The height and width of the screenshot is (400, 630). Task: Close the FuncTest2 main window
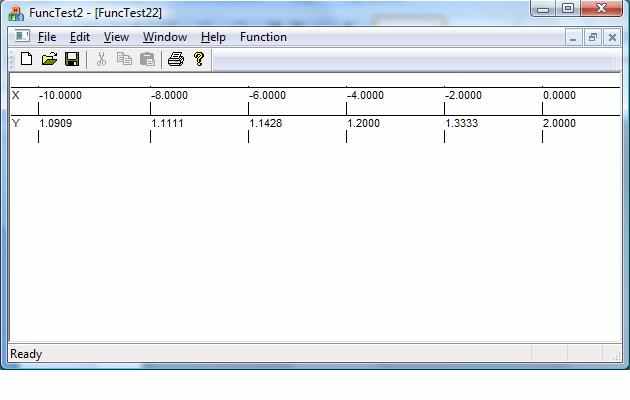tap(601, 9)
